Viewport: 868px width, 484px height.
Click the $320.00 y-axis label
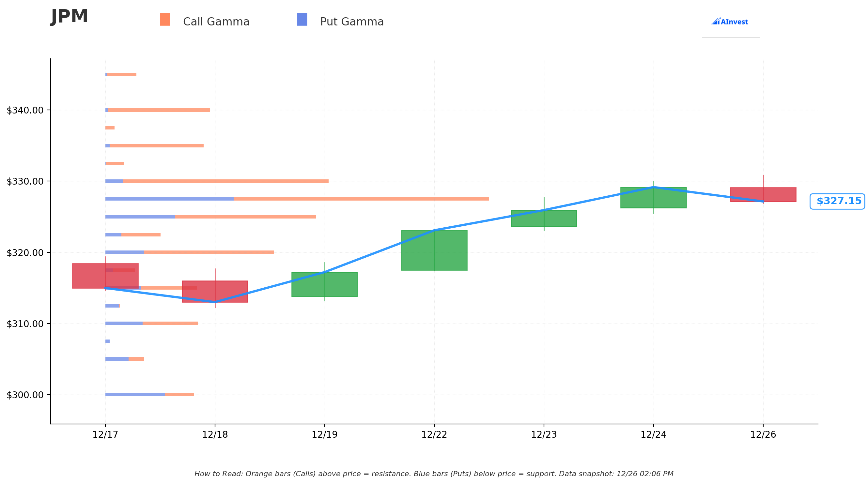point(25,253)
